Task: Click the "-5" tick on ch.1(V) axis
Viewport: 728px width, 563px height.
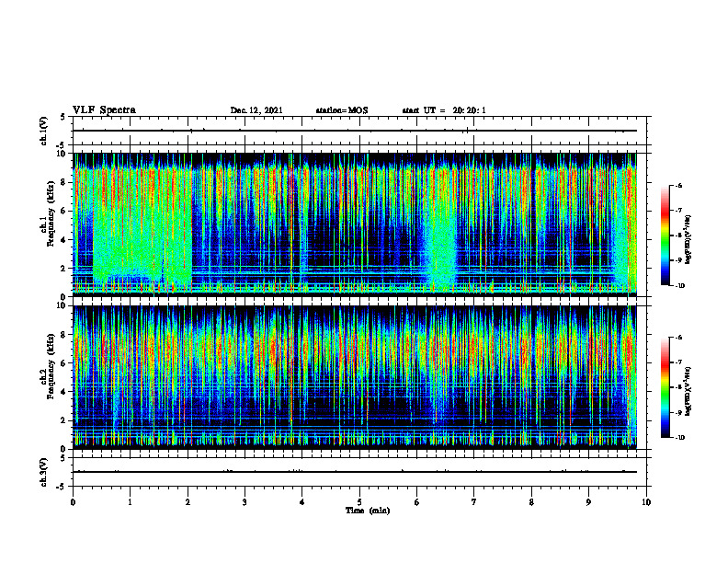Action: [x=61, y=145]
